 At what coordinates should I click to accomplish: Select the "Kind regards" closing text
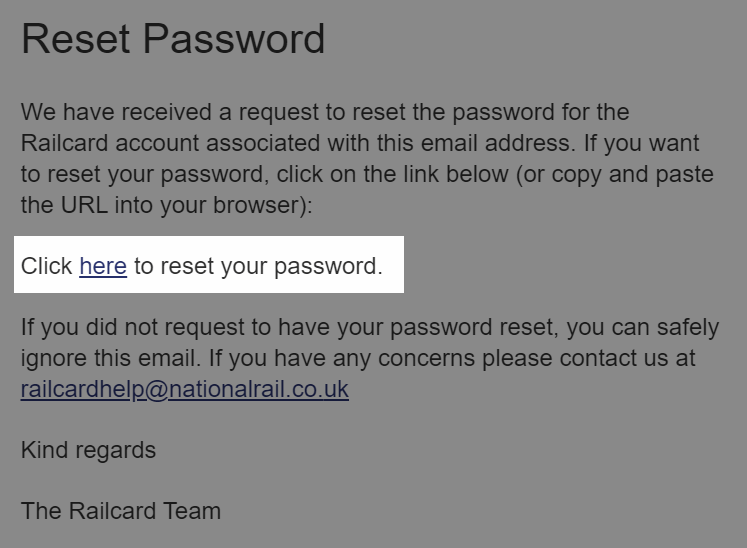point(88,450)
